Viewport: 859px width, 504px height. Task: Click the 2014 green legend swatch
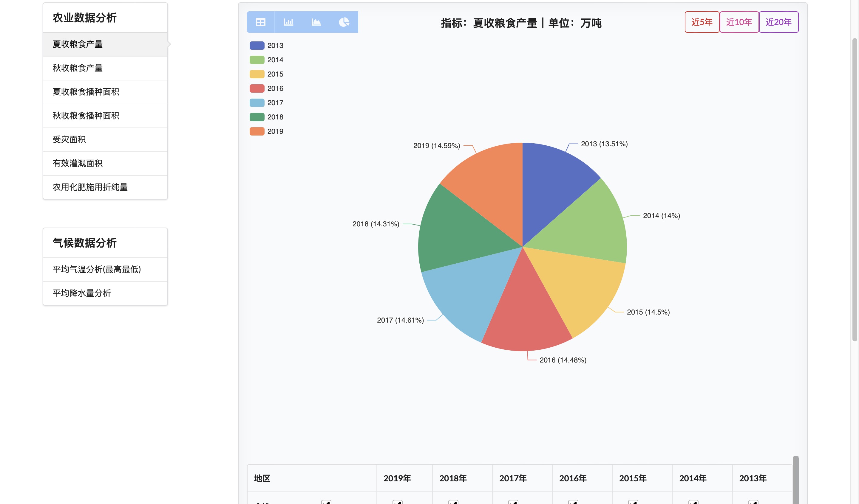pyautogui.click(x=257, y=60)
